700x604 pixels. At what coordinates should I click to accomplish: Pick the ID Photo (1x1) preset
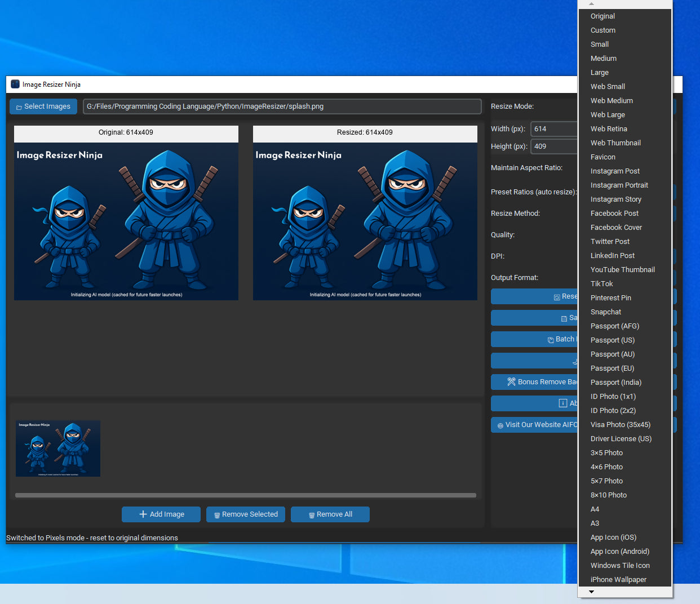pyautogui.click(x=625, y=397)
